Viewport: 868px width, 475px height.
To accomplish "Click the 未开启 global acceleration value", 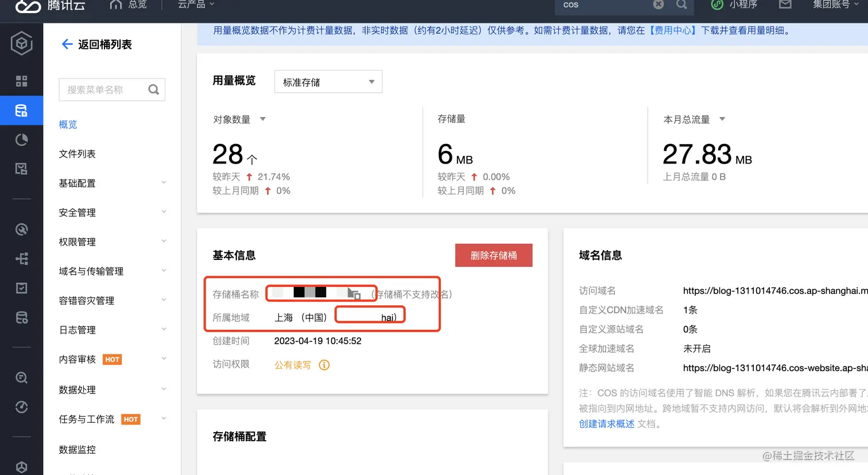I will click(697, 348).
